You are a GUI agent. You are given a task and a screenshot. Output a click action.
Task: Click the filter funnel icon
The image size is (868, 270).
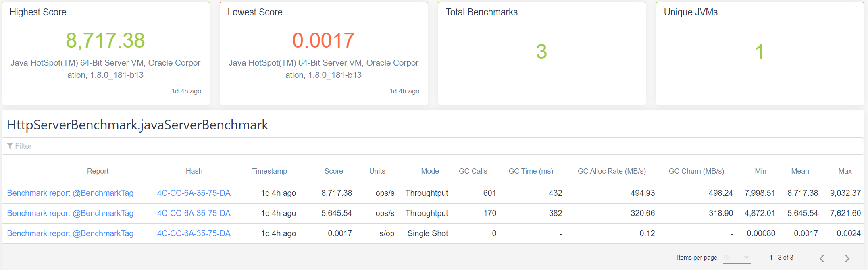tap(10, 146)
